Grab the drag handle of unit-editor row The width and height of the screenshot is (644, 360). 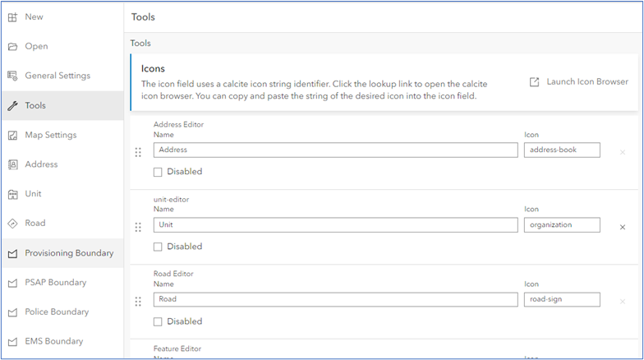tap(138, 227)
